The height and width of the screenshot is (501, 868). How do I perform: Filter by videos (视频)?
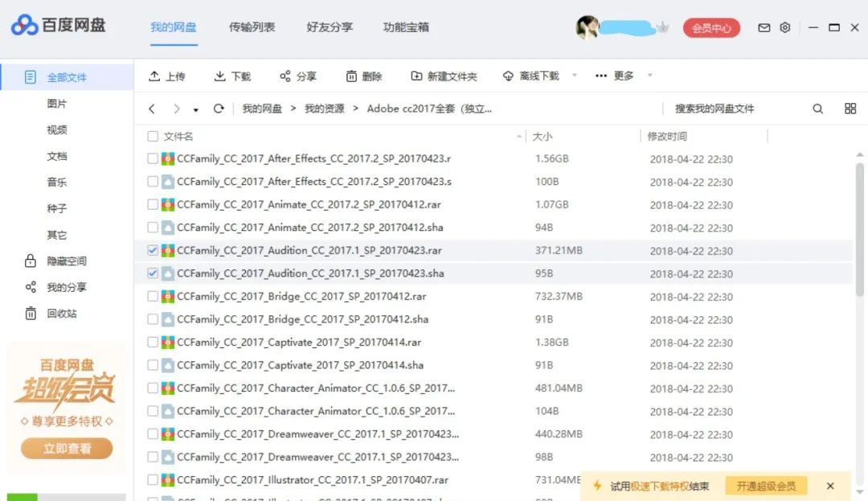(x=57, y=130)
